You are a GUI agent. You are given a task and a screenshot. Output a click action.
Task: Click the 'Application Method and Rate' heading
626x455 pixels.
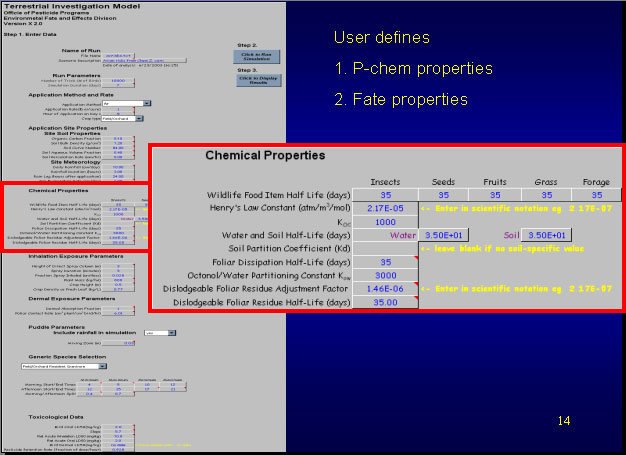(71, 95)
